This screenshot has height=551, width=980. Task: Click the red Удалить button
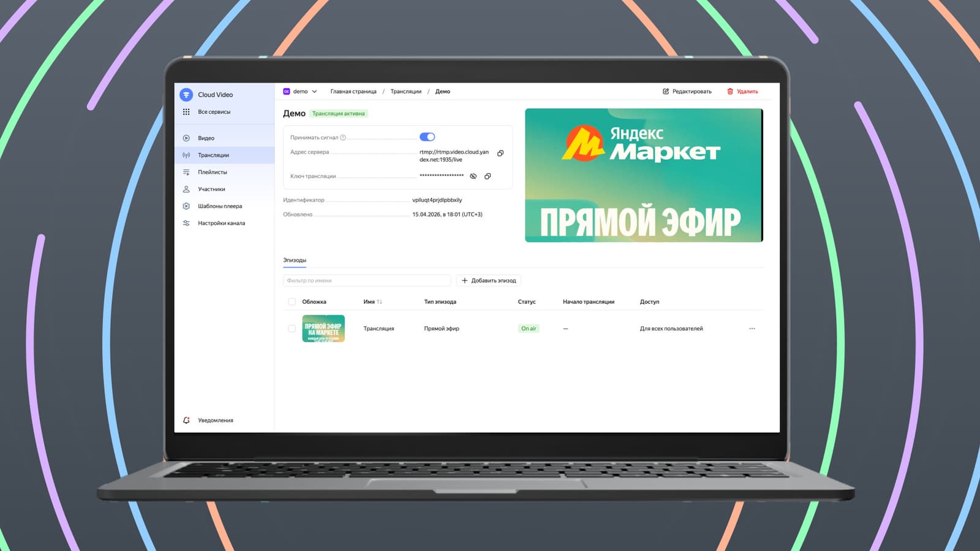tap(742, 92)
